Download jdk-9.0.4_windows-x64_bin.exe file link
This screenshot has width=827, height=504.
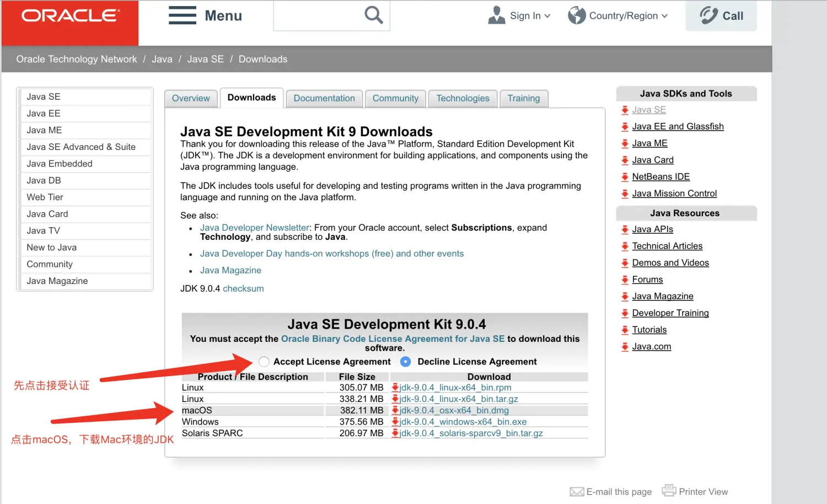pos(463,422)
